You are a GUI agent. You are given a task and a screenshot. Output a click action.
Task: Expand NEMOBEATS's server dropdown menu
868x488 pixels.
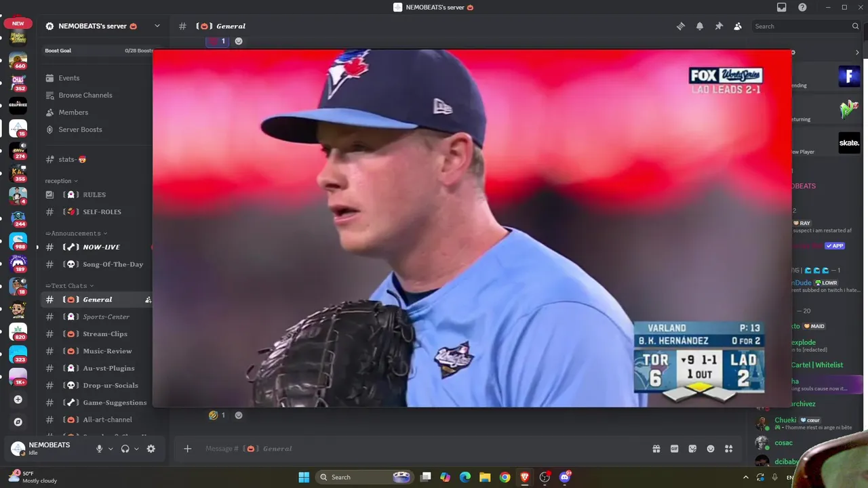(x=157, y=26)
